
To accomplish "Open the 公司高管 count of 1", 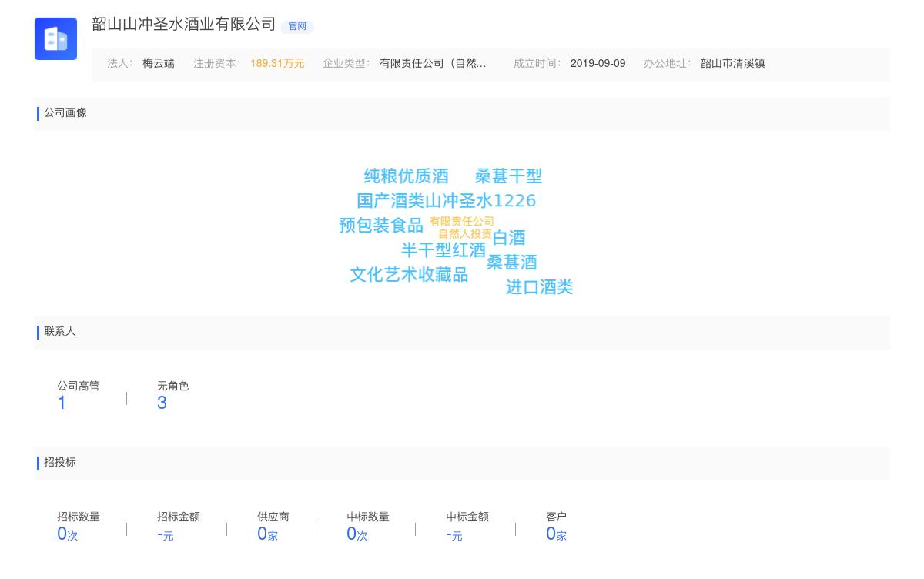I will coord(62,403).
